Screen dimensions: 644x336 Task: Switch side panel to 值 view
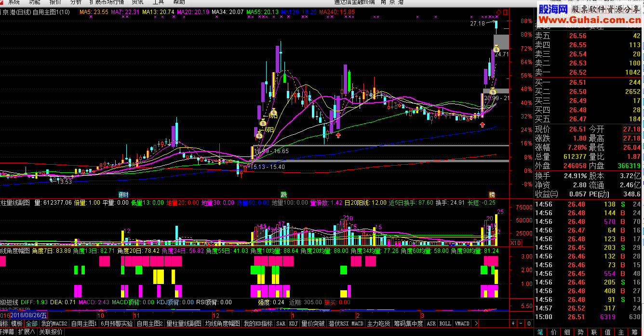click(608, 332)
